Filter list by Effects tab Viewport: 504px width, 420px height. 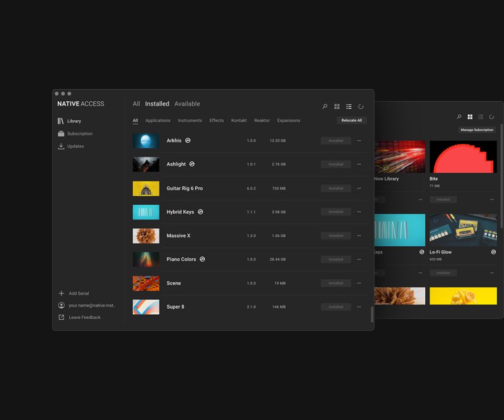pyautogui.click(x=216, y=121)
